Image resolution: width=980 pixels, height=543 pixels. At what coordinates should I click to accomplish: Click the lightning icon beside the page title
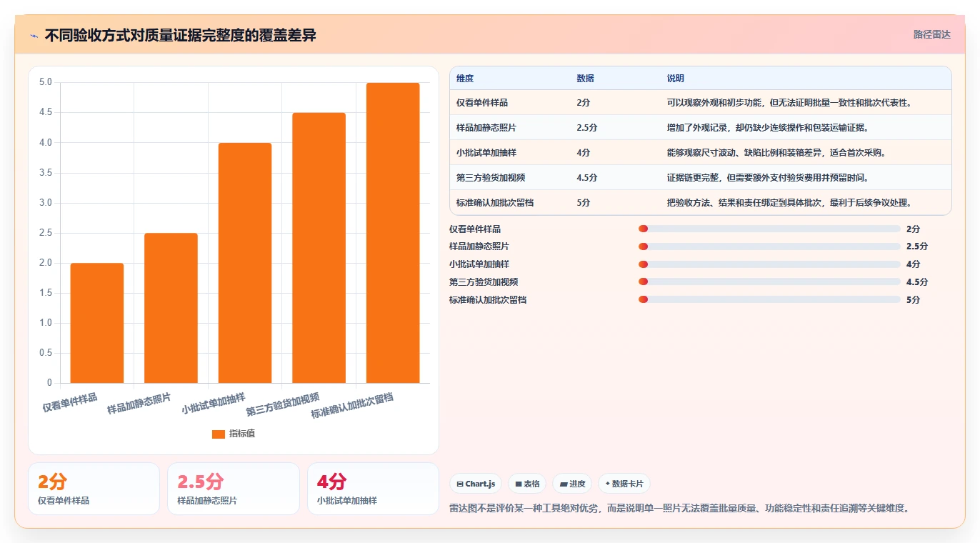click(x=34, y=36)
